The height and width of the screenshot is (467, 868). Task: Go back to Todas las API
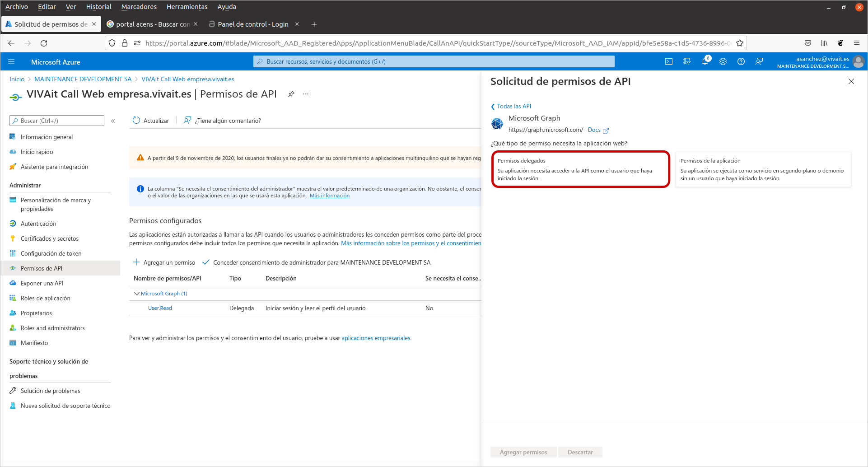(x=511, y=107)
